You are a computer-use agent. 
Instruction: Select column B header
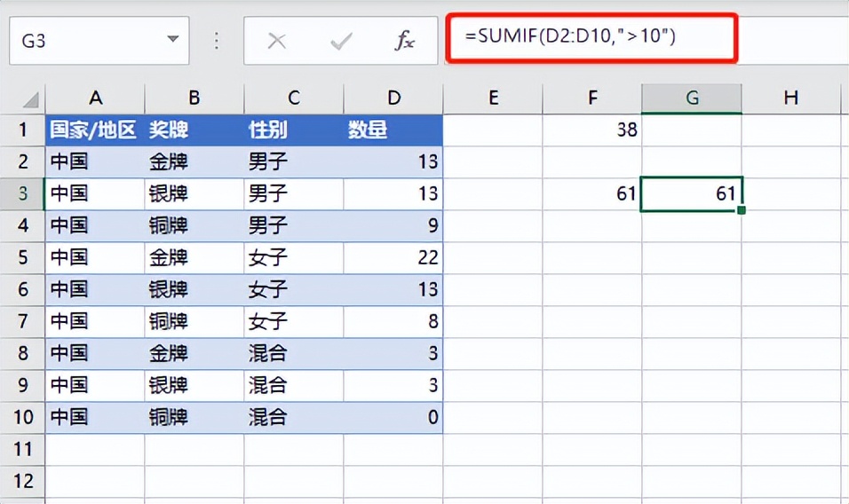194,98
